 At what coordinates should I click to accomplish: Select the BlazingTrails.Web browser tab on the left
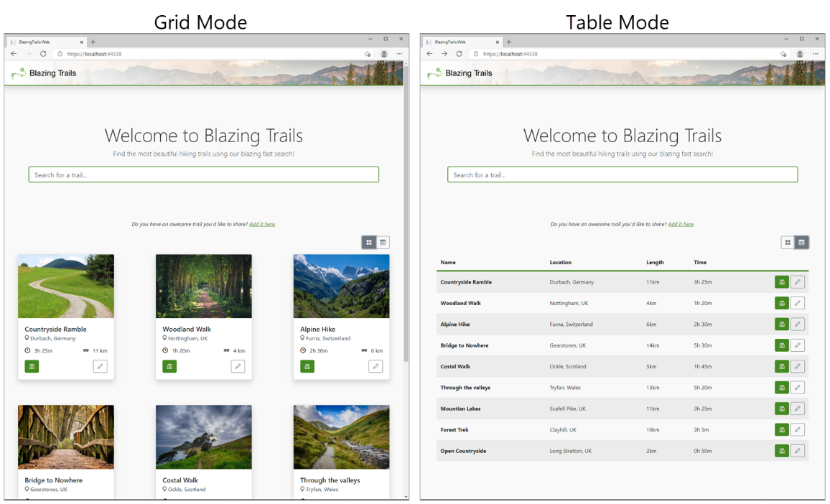(45, 42)
